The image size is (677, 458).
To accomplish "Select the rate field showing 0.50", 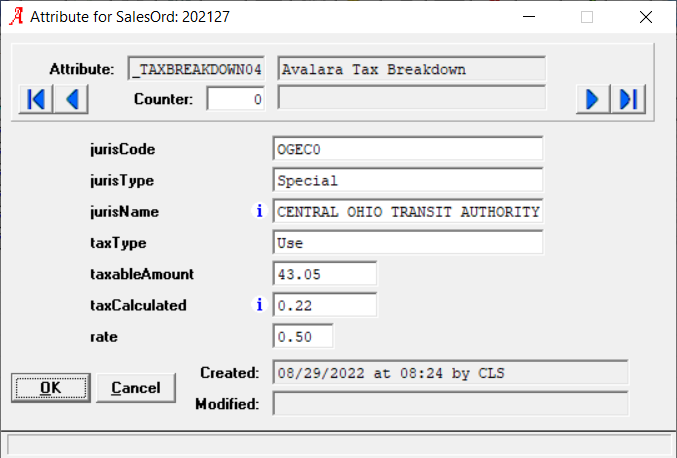I will pos(303,336).
